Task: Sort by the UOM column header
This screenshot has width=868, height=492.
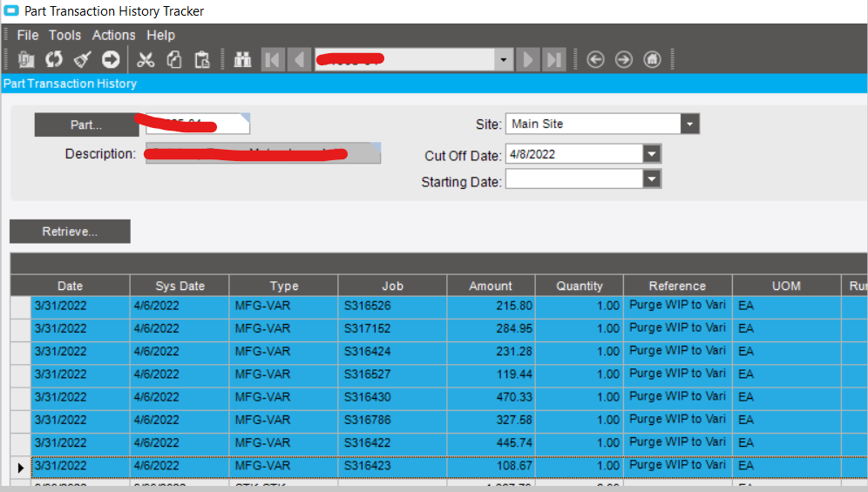Action: point(786,286)
